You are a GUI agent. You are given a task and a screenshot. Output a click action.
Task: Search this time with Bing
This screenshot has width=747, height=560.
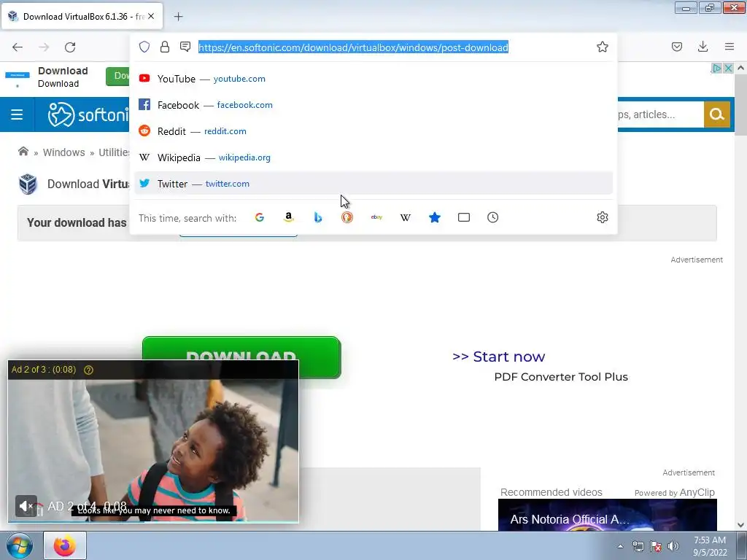point(318,217)
